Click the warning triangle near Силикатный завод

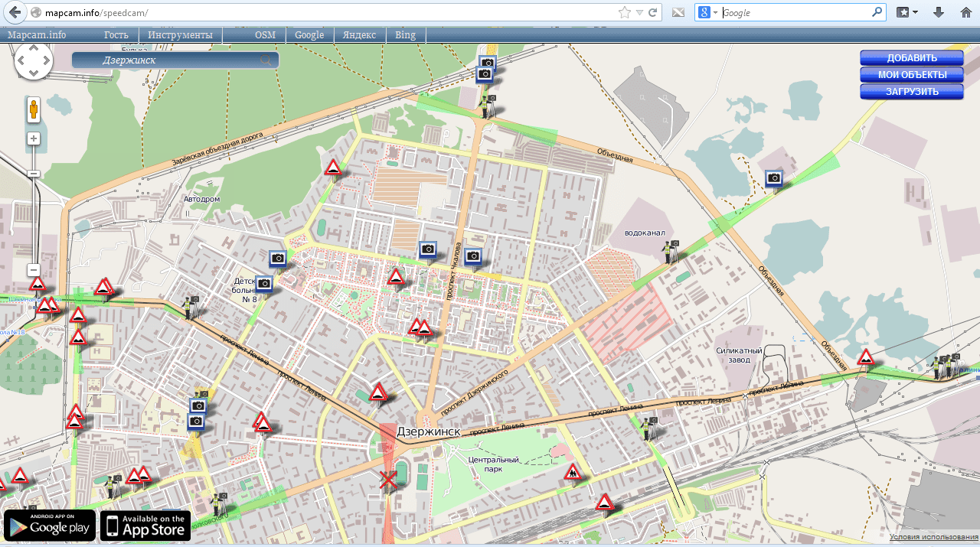[x=866, y=357]
